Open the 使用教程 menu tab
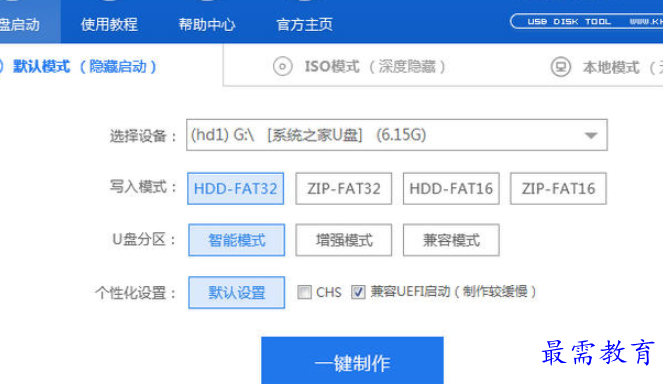663x384 pixels. pos(109,25)
